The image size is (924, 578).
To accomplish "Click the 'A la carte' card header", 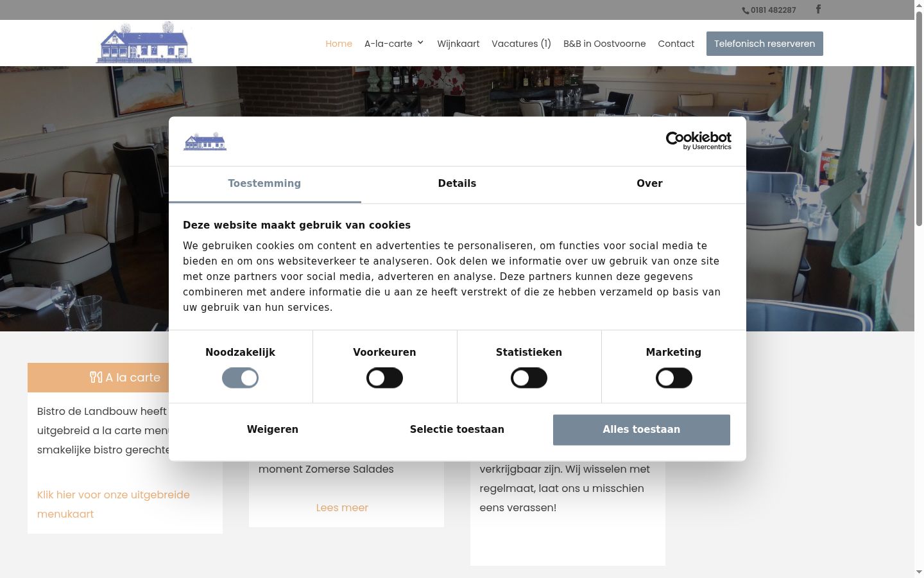I will (x=125, y=378).
